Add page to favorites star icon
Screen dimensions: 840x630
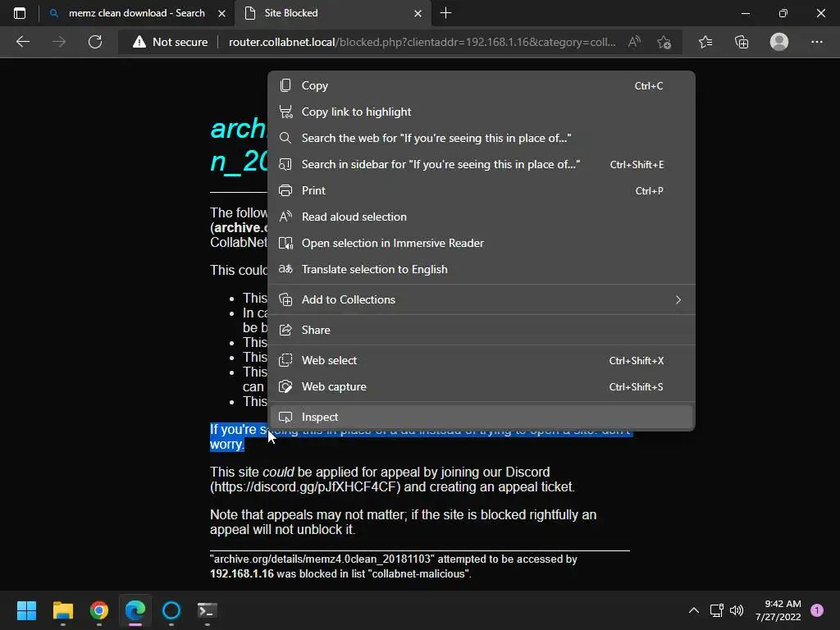coord(664,42)
